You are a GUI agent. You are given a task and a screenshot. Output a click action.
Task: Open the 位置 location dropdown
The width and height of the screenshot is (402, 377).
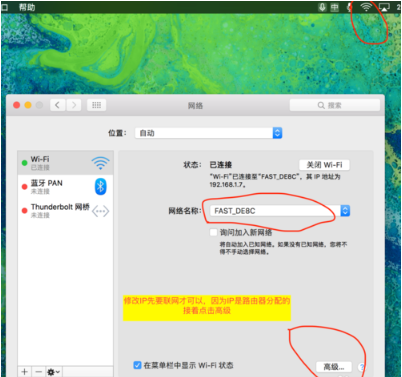[x=209, y=133]
